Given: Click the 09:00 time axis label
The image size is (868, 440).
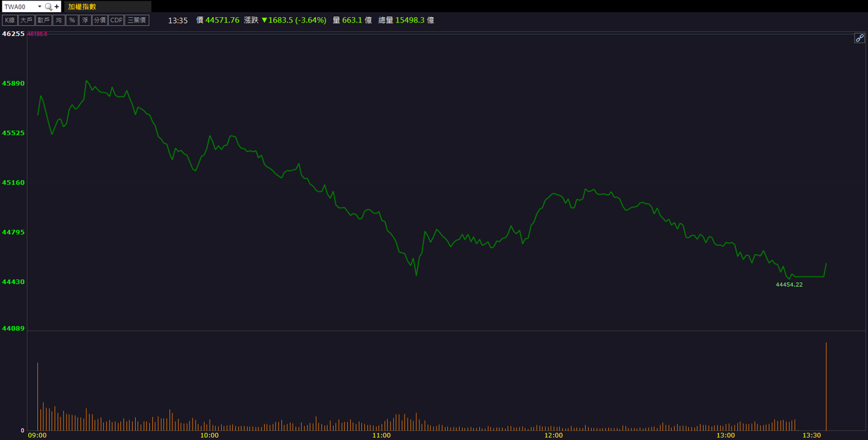Looking at the screenshot, I should tap(37, 435).
